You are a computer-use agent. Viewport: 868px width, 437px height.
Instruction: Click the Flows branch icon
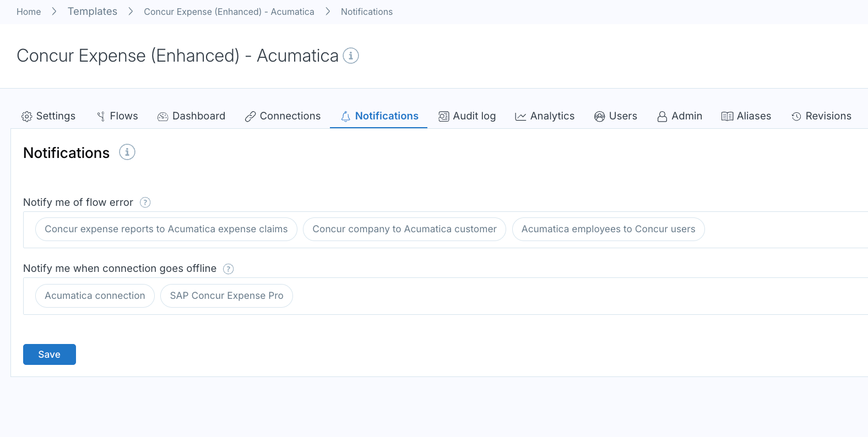coord(101,117)
